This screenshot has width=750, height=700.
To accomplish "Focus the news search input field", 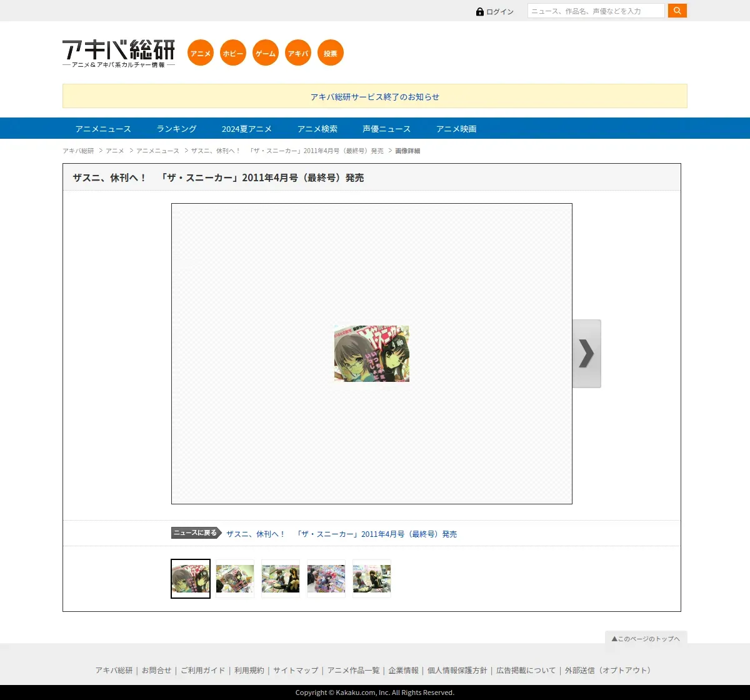I will (596, 11).
